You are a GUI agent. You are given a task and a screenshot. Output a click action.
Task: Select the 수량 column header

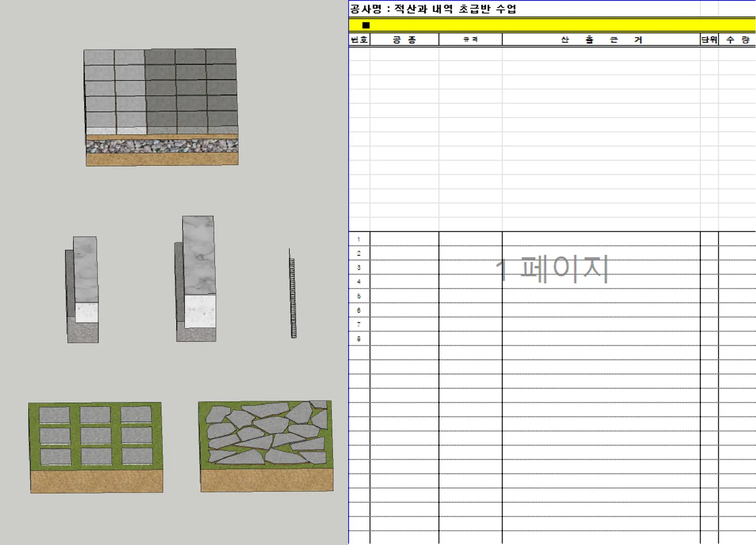(x=738, y=40)
